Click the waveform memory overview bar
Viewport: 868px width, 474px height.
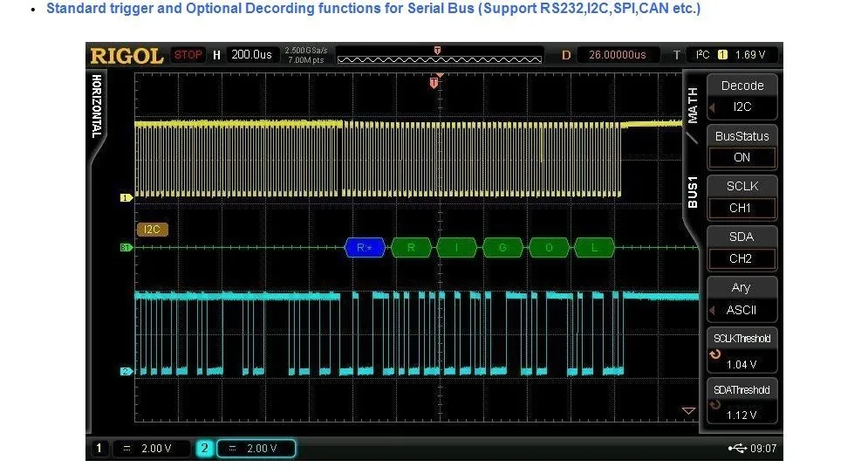coord(440,56)
